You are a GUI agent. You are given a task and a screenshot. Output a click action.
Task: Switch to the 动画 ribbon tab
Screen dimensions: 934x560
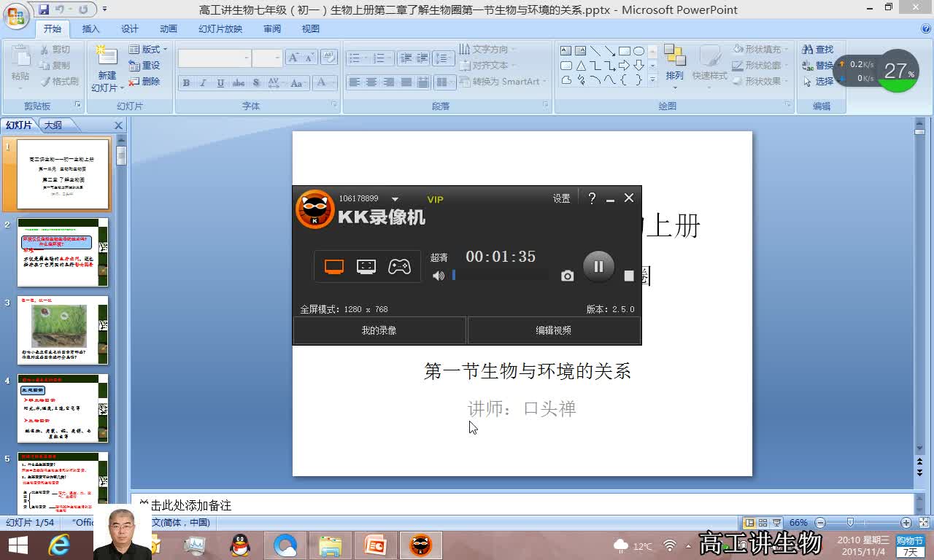pyautogui.click(x=169, y=29)
